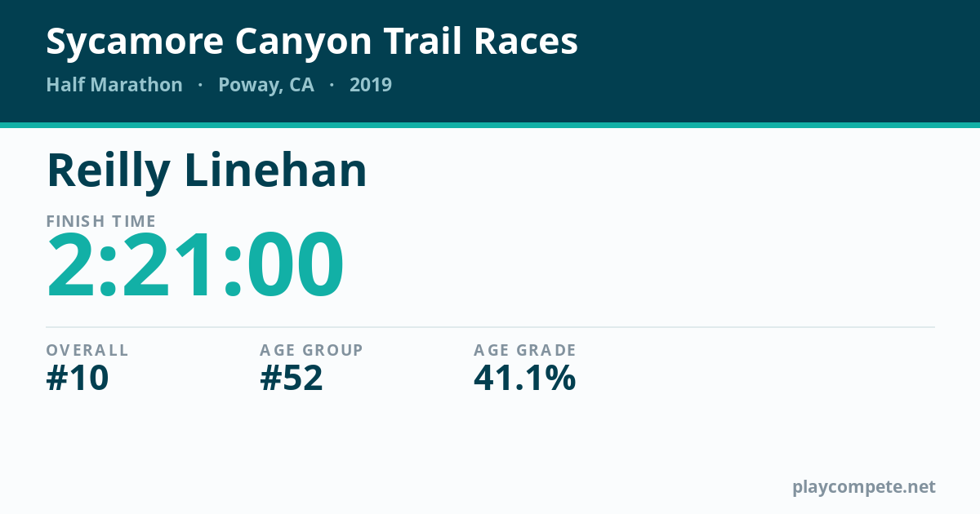The width and height of the screenshot is (980, 514).
Task: Click the runner name Reilly Linehan
Action: 207,171
